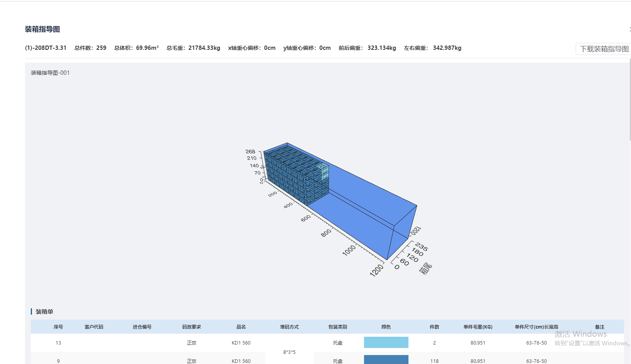631x364 pixels.
Task: Click the 码放要求 column header
Action: (191, 327)
